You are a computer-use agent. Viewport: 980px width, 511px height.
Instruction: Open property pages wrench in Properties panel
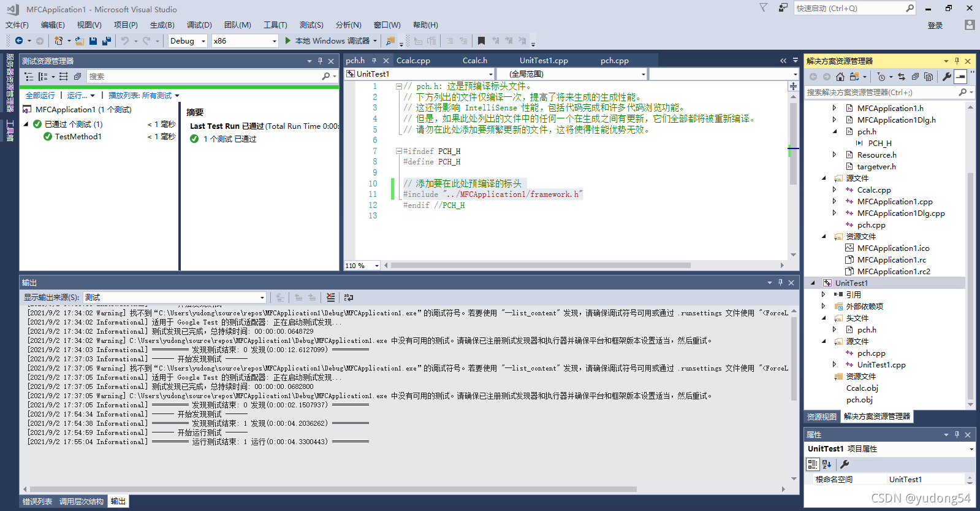[845, 464]
